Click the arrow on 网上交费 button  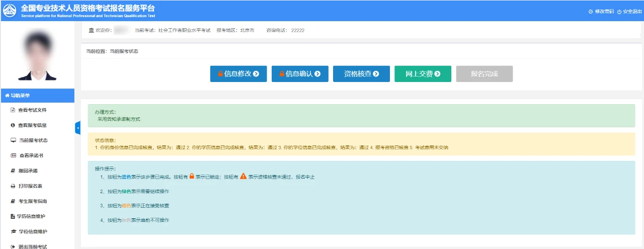click(x=437, y=74)
